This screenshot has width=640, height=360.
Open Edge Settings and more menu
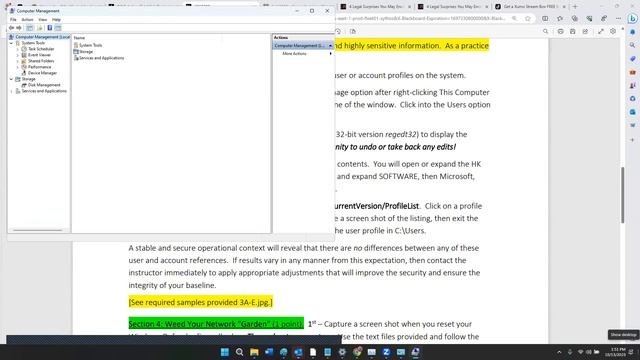point(618,18)
